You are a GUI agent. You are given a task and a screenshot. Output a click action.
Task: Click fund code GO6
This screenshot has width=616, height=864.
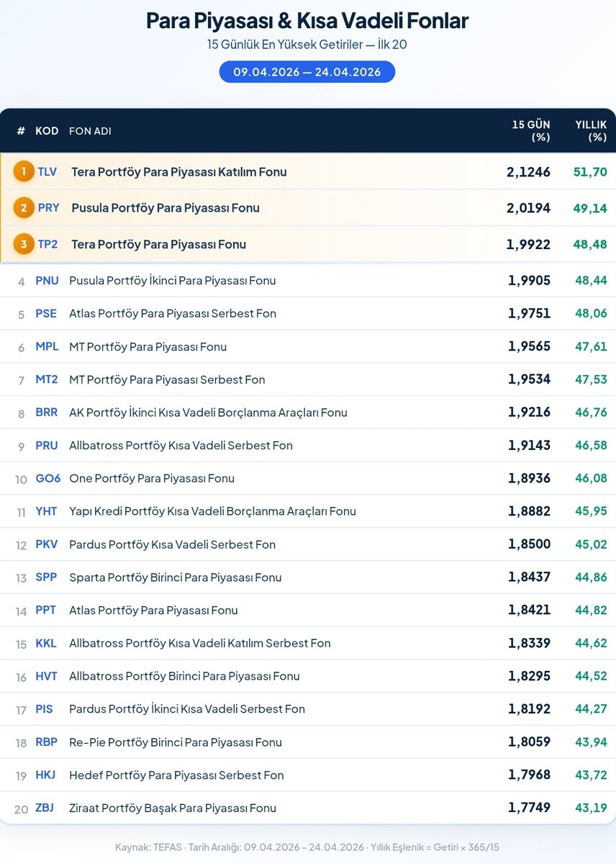48,479
